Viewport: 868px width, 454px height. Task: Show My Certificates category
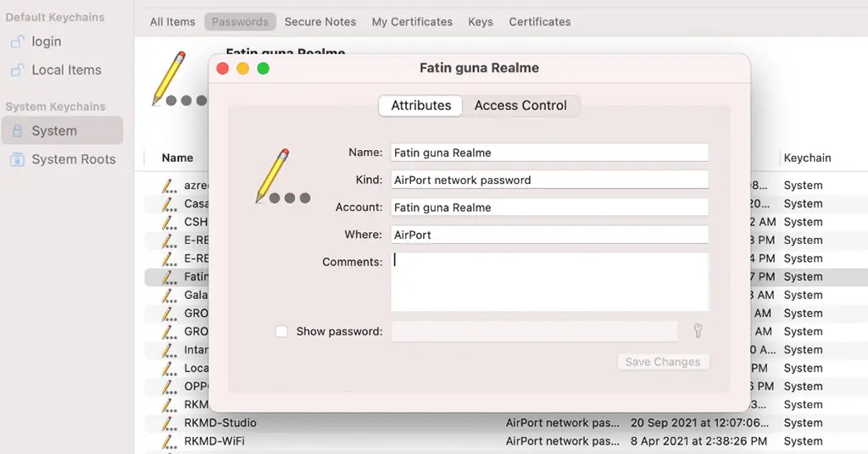(x=412, y=22)
